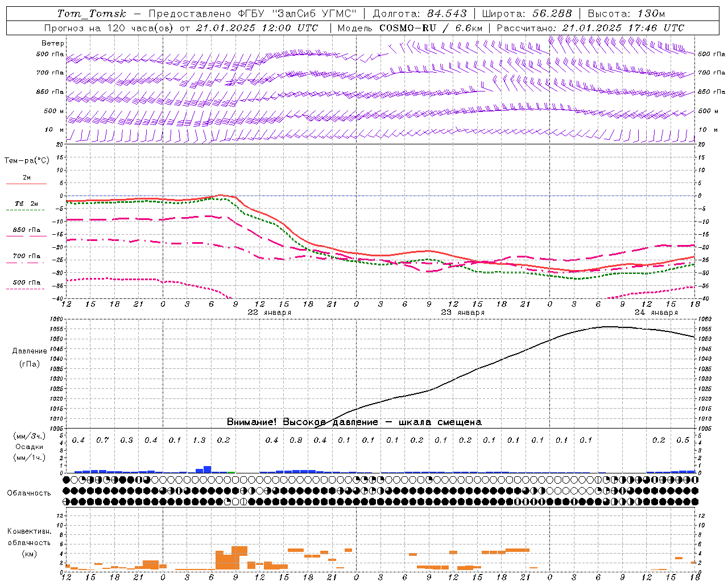728x582 pixels.
Task: Click the 0.8 precipitation value
Action: point(296,440)
